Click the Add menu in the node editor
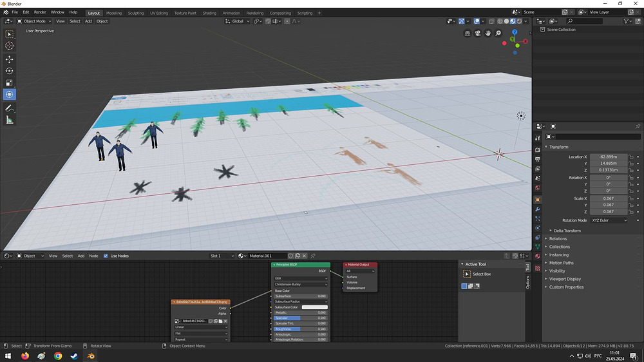The width and height of the screenshot is (644, 362). point(81,256)
